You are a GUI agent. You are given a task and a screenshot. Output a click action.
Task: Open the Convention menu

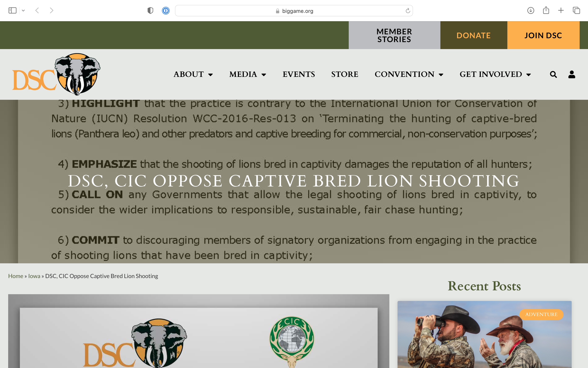(404, 74)
